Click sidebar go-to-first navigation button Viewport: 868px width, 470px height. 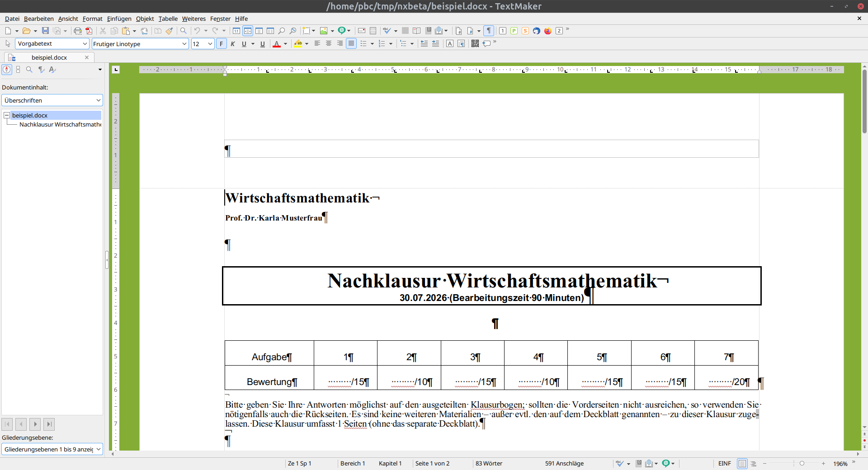(7, 424)
